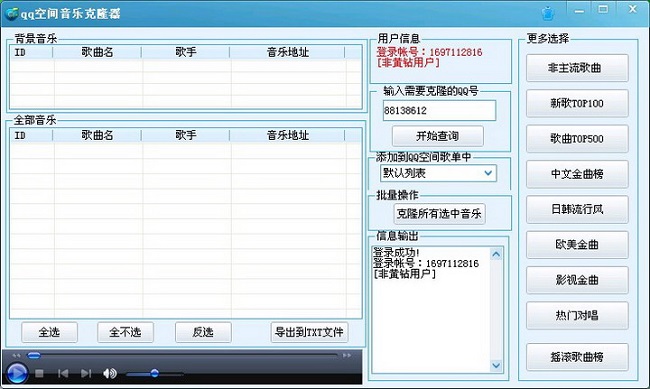
Task: Open 影视金曲 list
Action: pos(577,280)
